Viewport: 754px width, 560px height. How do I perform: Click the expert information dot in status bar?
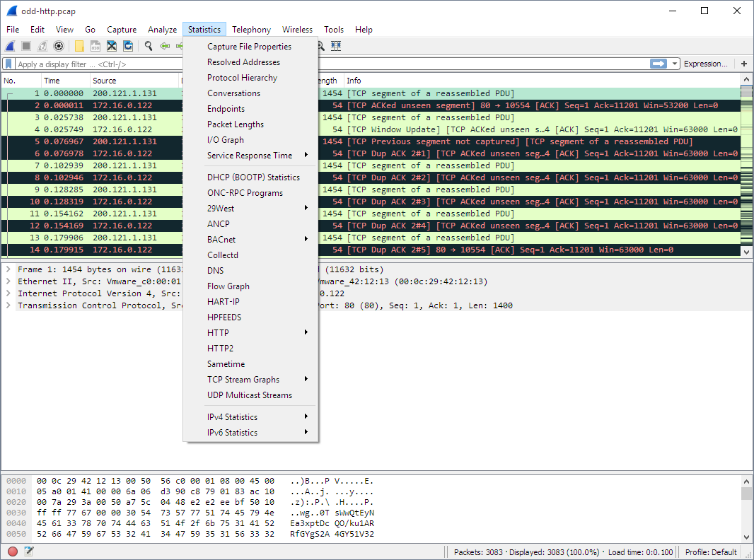(x=11, y=552)
